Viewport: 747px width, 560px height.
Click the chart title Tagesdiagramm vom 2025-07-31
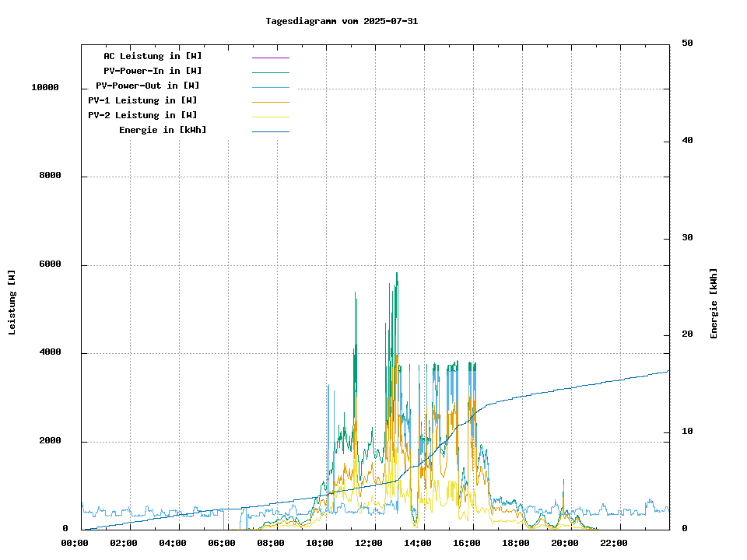pos(342,21)
